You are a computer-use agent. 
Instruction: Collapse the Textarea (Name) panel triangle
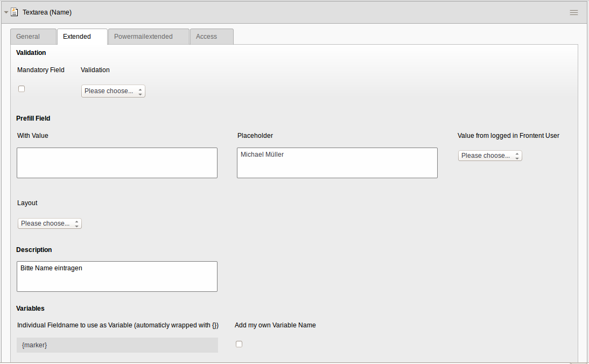point(6,12)
